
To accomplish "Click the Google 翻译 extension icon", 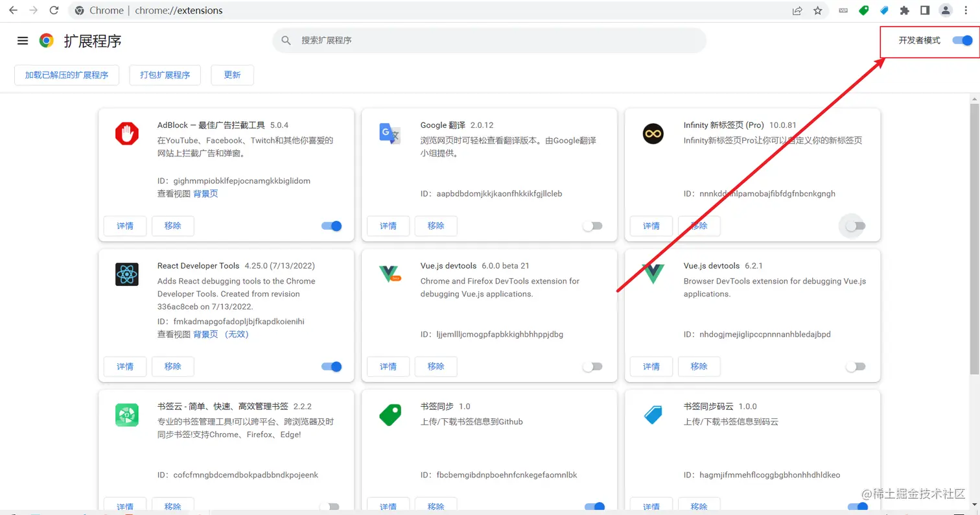I will pos(390,134).
